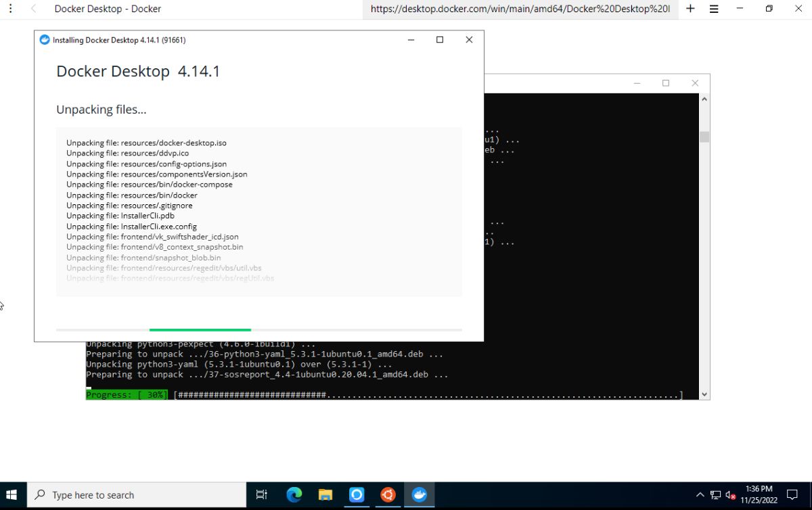812x510 pixels.
Task: Launch Docker Desktop from the taskbar
Action: click(x=419, y=494)
